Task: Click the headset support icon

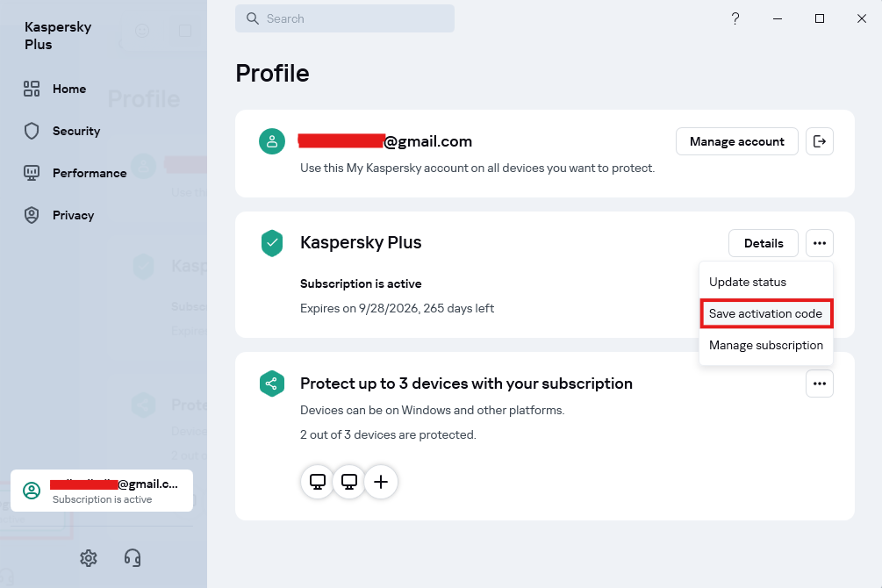Action: pos(133,557)
